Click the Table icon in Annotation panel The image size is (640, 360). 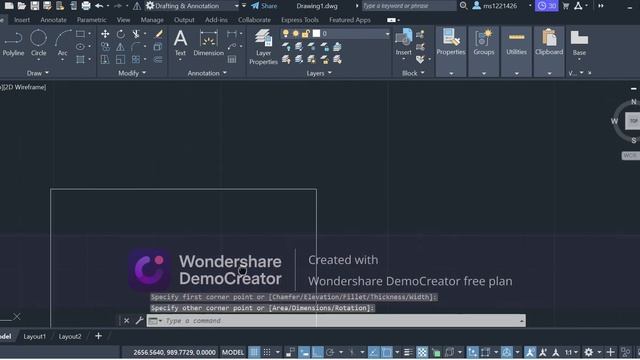232,60
